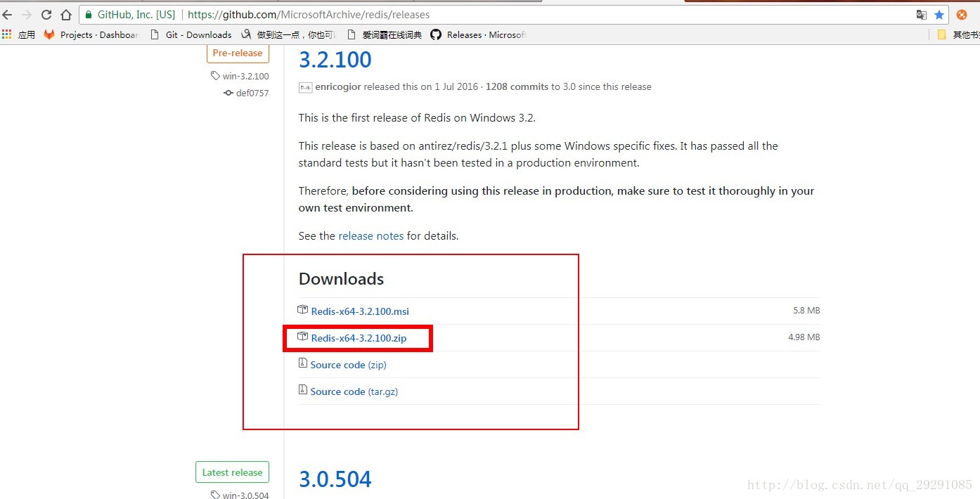Open the enricogior user profile link
This screenshot has width=980, height=499.
pos(338,87)
